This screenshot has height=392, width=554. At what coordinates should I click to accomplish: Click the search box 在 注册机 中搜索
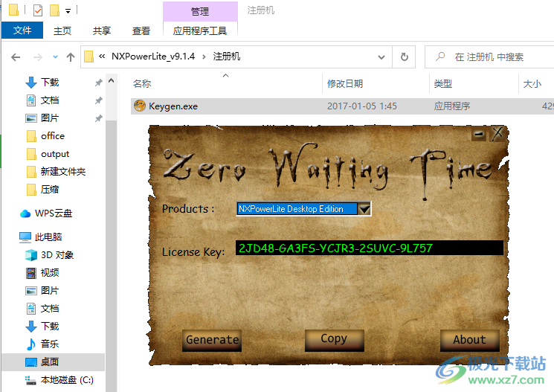point(489,57)
